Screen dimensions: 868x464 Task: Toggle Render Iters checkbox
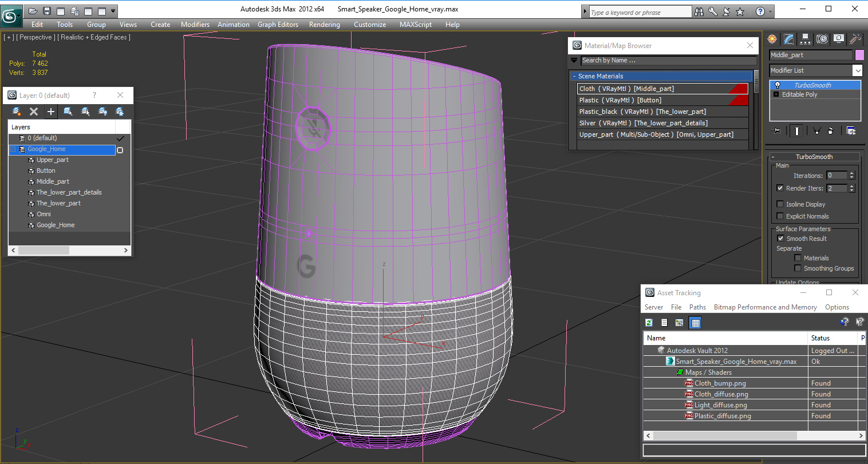(780, 188)
